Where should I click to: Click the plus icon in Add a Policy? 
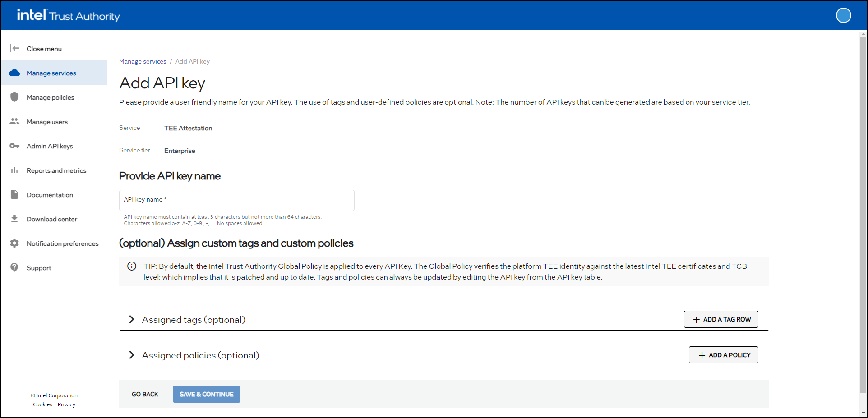pos(702,355)
